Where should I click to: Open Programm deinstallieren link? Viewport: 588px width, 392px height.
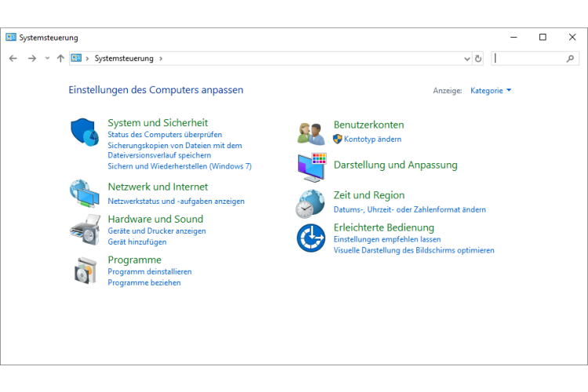150,271
